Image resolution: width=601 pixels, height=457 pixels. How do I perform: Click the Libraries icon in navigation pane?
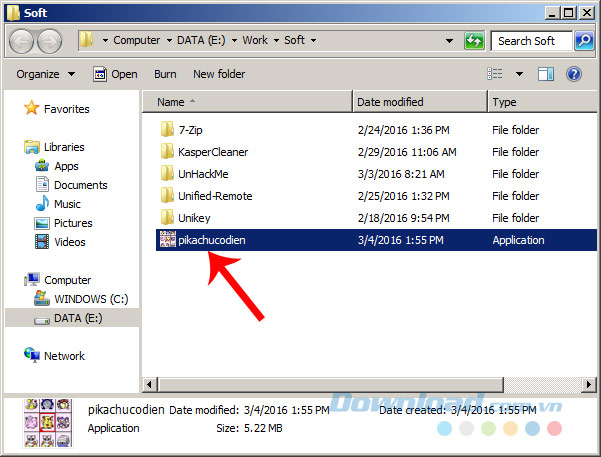tap(32, 146)
